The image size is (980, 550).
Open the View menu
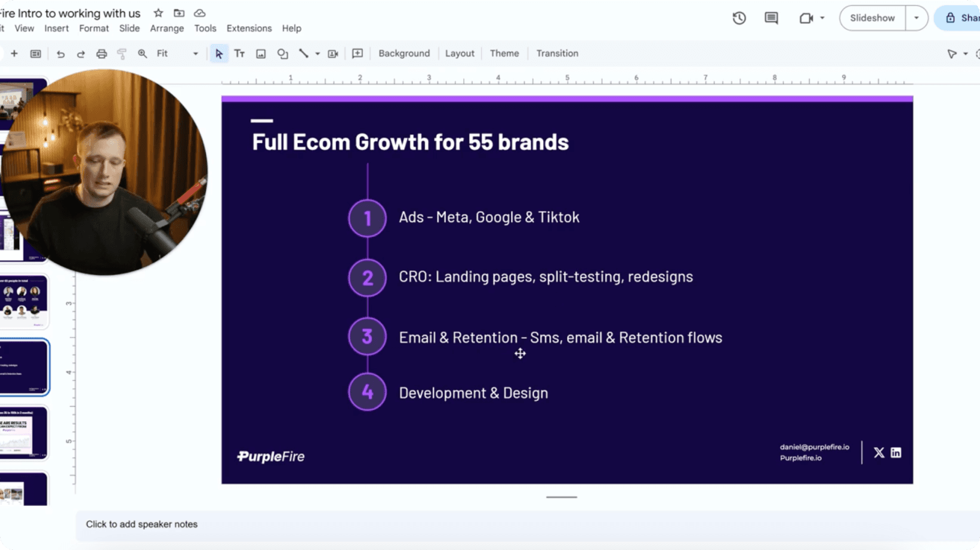coord(24,28)
